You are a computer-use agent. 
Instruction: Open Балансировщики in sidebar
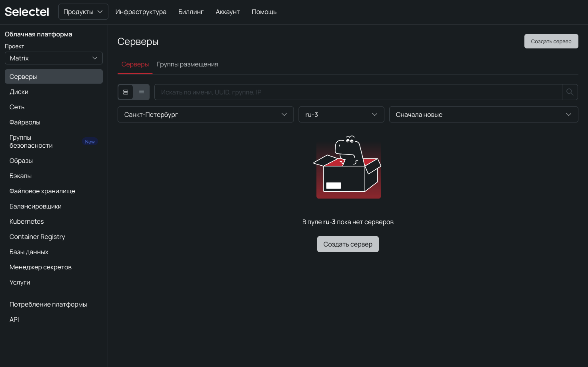54,206
